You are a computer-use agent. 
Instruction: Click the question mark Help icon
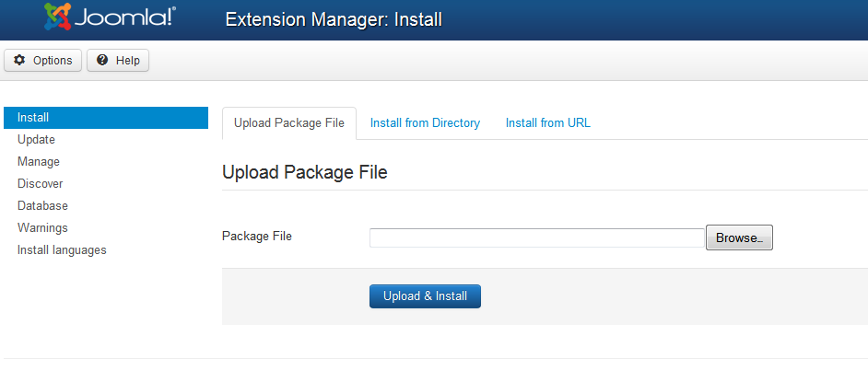click(102, 61)
